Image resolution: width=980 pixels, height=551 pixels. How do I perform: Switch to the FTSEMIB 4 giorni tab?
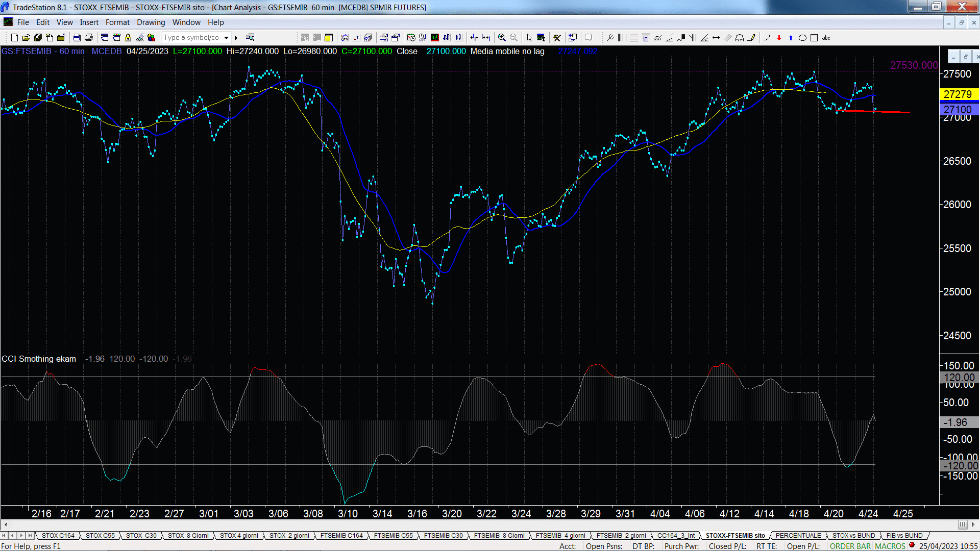point(560,535)
